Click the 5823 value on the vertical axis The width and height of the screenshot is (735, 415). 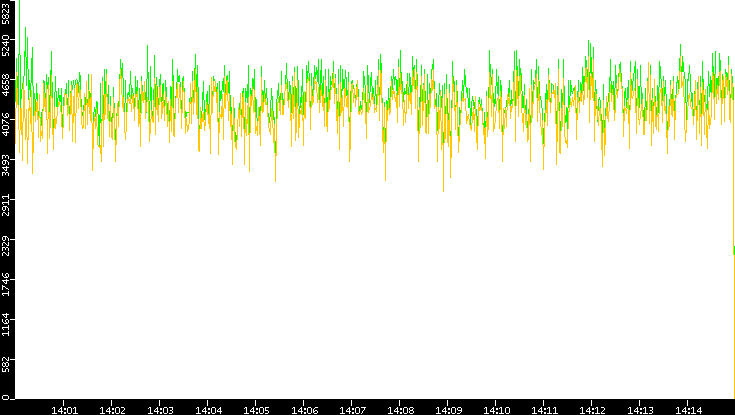point(5,12)
